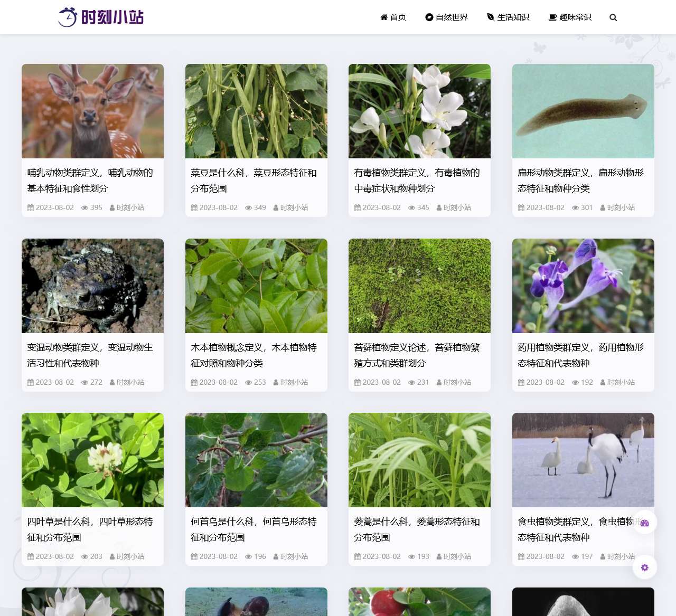
Task: Click the 时刻小站 author on the 菜豆 card
Action: [x=294, y=208]
